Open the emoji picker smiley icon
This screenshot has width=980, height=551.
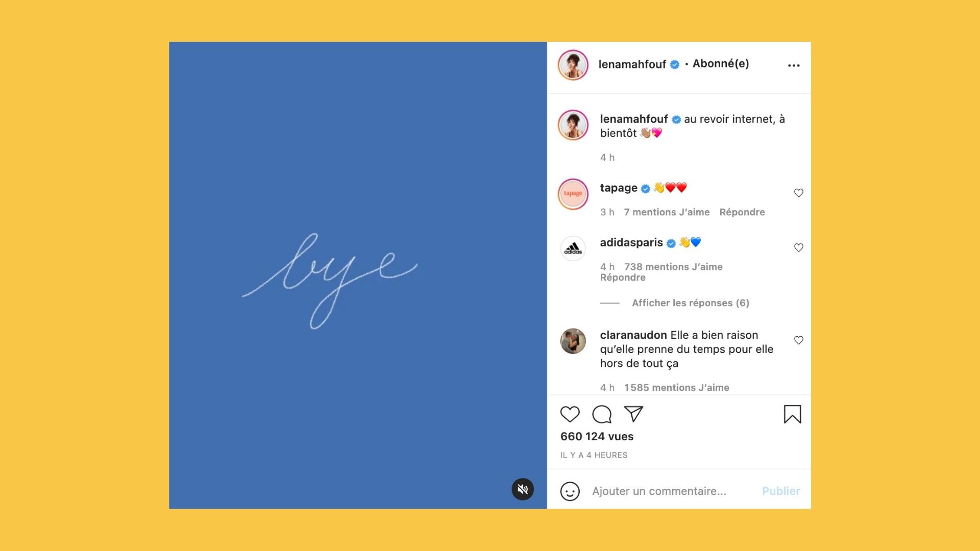tap(570, 491)
